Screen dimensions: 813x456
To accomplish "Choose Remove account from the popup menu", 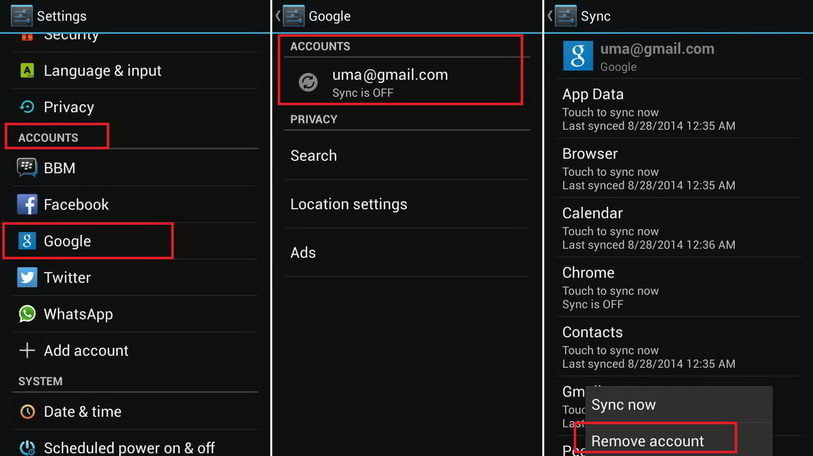I will pyautogui.click(x=679, y=441).
